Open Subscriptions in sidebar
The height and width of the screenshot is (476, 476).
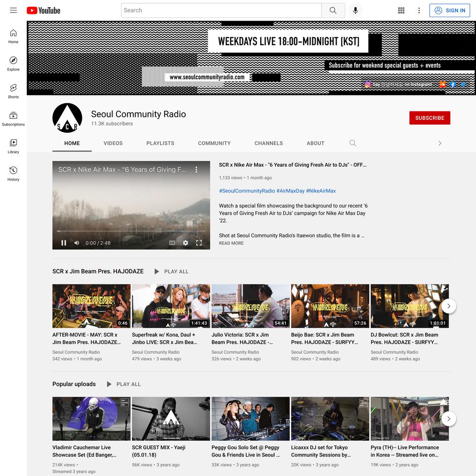click(13, 119)
